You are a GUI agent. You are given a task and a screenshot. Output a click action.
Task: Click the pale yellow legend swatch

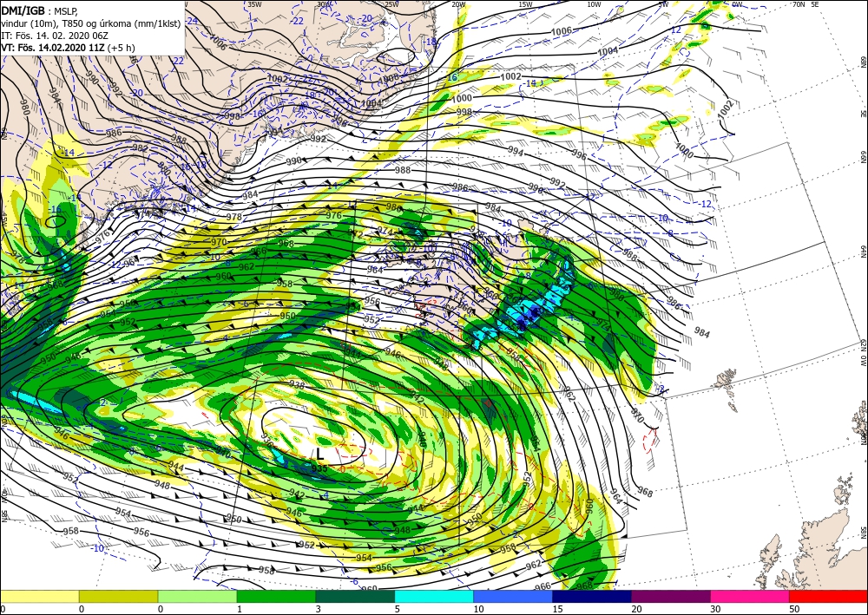[39, 596]
